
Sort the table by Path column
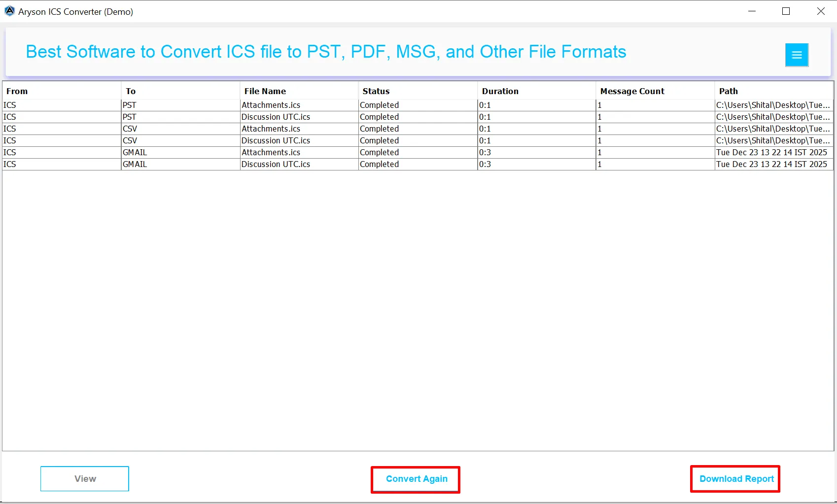(729, 91)
